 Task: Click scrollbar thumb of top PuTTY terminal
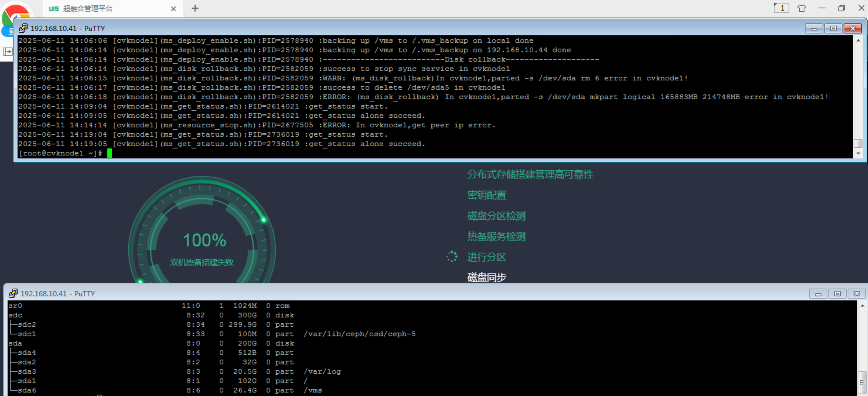click(858, 143)
